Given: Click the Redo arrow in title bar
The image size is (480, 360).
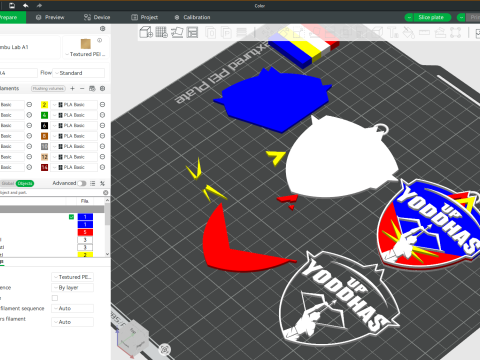Looking at the screenshot, I should [39, 5].
